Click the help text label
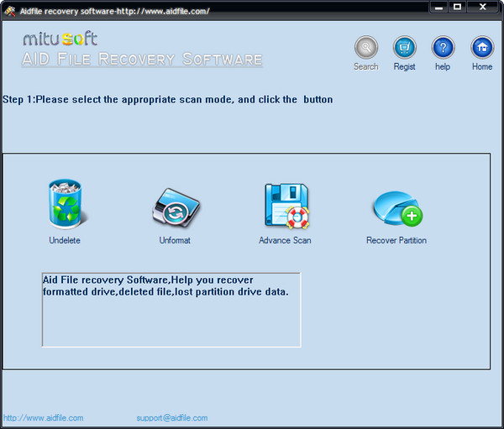The image size is (504, 429). point(443,66)
